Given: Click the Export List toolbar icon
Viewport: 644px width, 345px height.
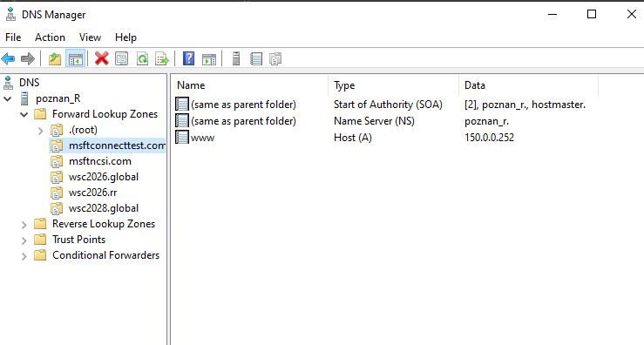Looking at the screenshot, I should coord(162,58).
